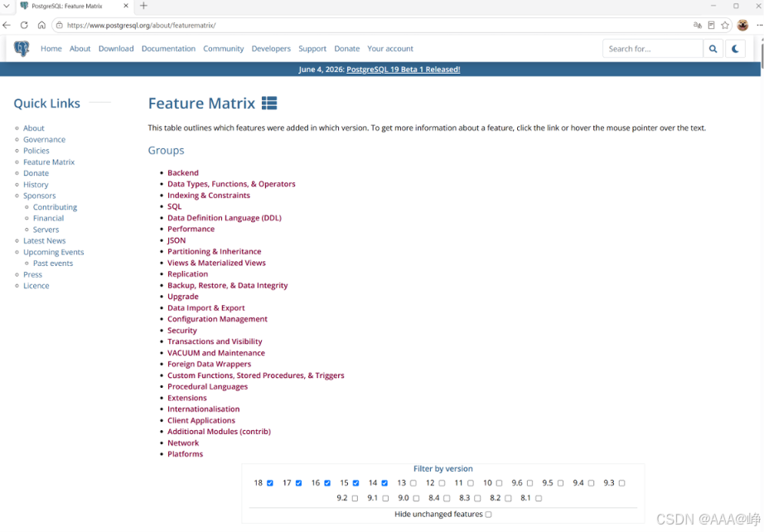
Task: Click the PostgreSQL elephant logo
Action: [22, 49]
